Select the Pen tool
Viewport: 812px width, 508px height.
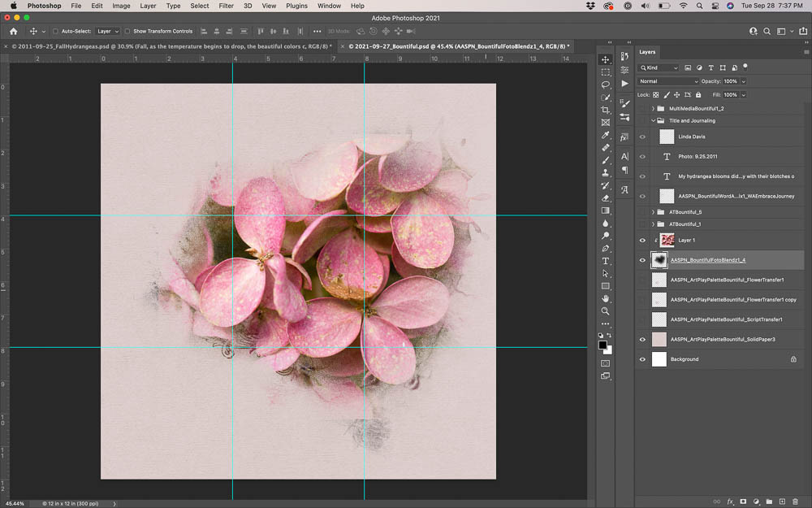pos(605,248)
